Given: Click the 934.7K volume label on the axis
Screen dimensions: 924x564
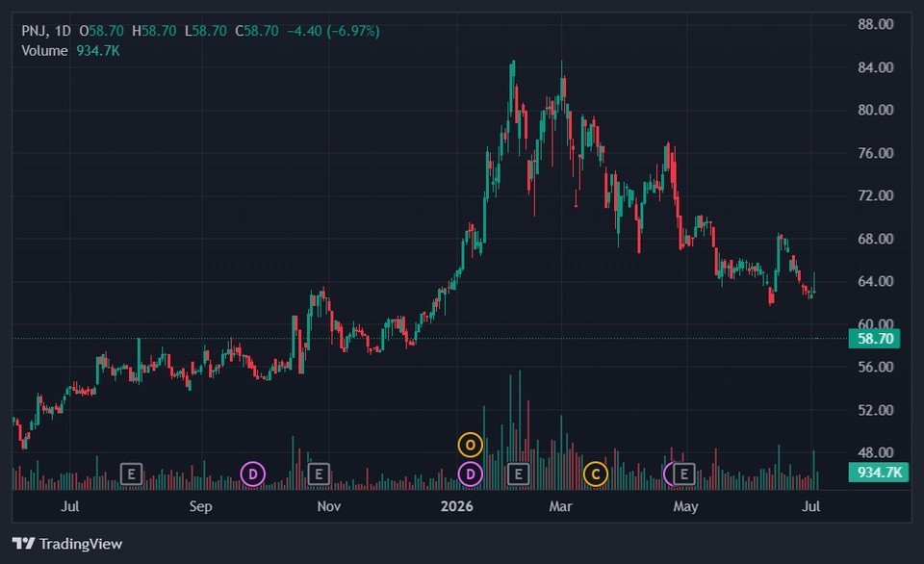Looking at the screenshot, I should (879, 472).
